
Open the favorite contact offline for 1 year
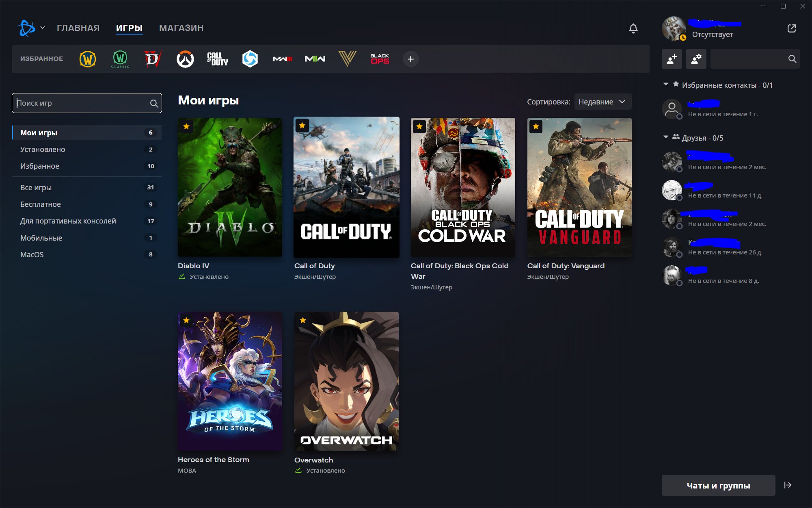(x=731, y=109)
